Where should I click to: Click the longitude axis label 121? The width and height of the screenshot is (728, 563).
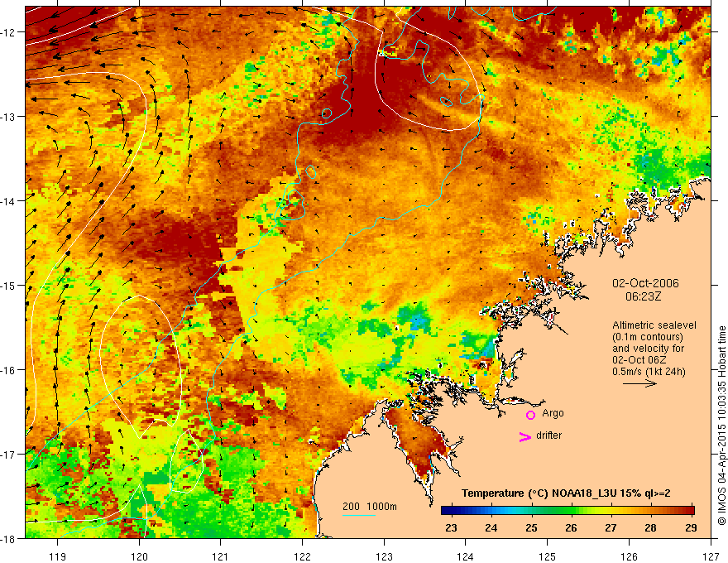tap(221, 556)
